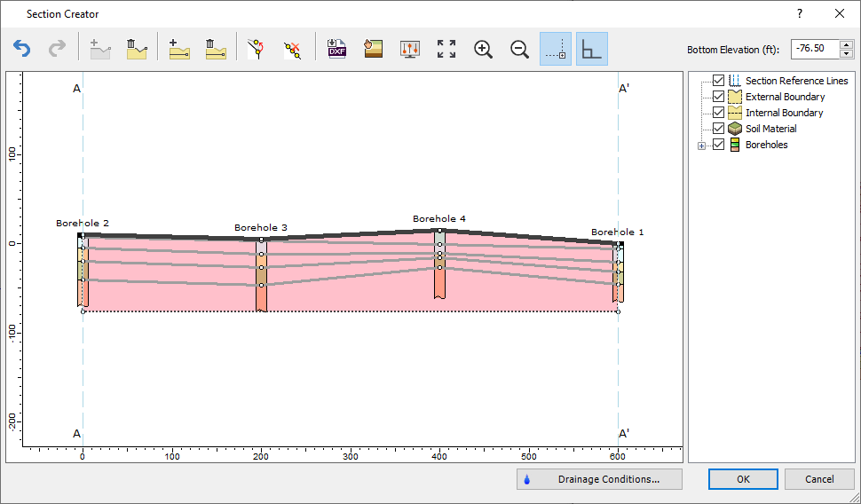Click the Borehole 4 label text

pyautogui.click(x=439, y=218)
